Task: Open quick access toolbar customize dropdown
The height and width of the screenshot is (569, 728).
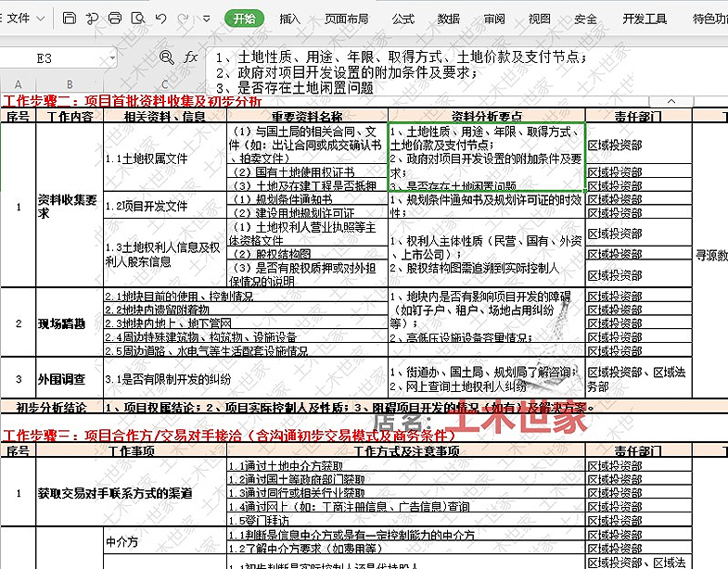Action: (206, 19)
